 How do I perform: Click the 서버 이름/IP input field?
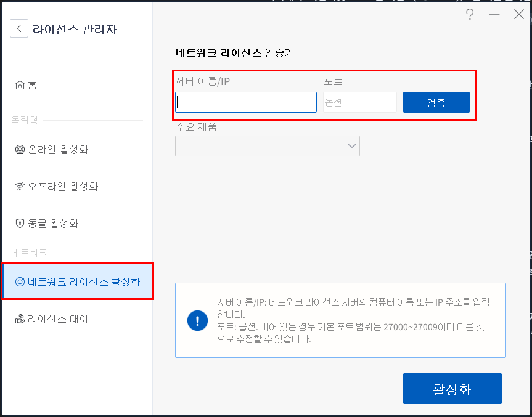pyautogui.click(x=245, y=102)
